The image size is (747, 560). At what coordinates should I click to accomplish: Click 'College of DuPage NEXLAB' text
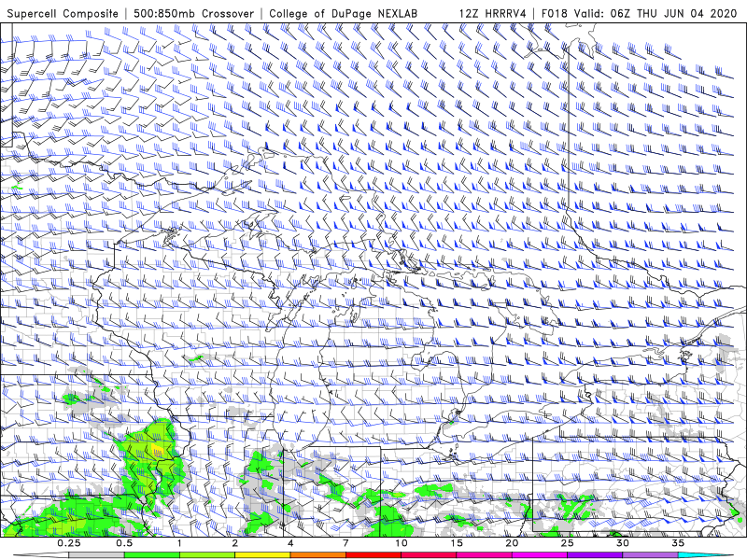tap(343, 14)
